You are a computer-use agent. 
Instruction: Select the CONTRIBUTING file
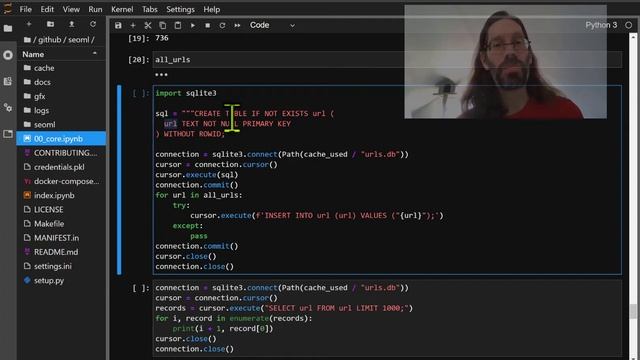[x=61, y=153]
